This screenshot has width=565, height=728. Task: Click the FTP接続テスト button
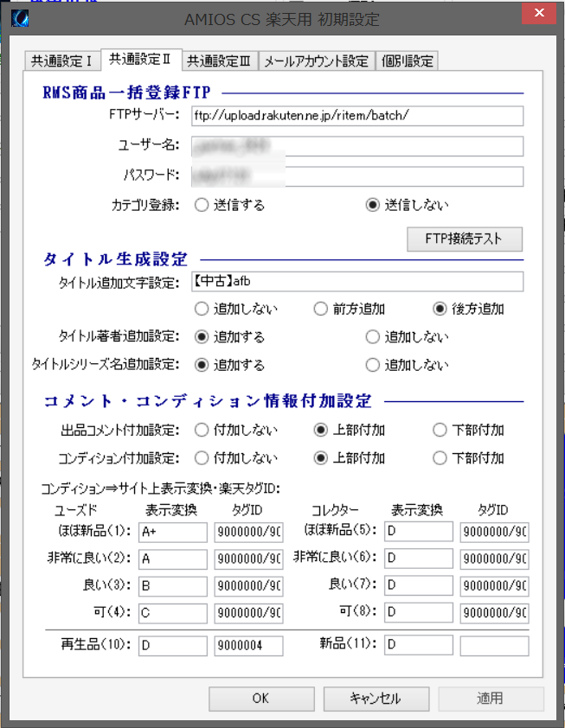(x=465, y=239)
